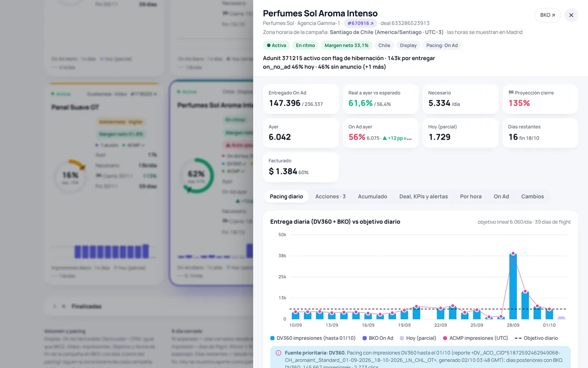The height and width of the screenshot is (368, 588).
Task: Open the BKO external link button
Action: pos(547,15)
